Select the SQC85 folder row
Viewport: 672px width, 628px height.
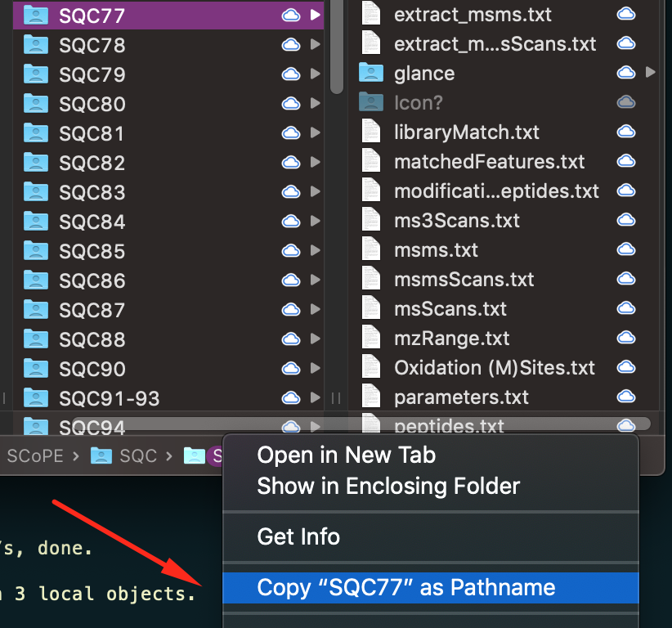[168, 251]
